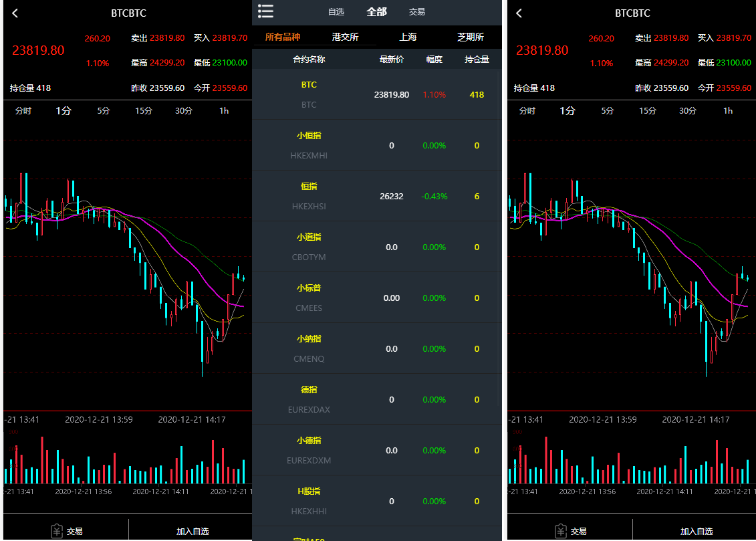Tap trade icon in right chart footer

(561, 531)
